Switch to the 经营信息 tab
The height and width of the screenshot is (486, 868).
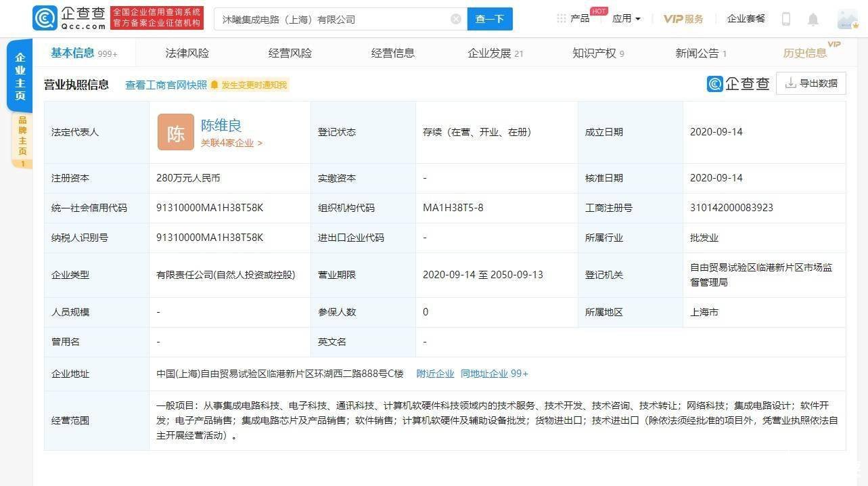393,53
